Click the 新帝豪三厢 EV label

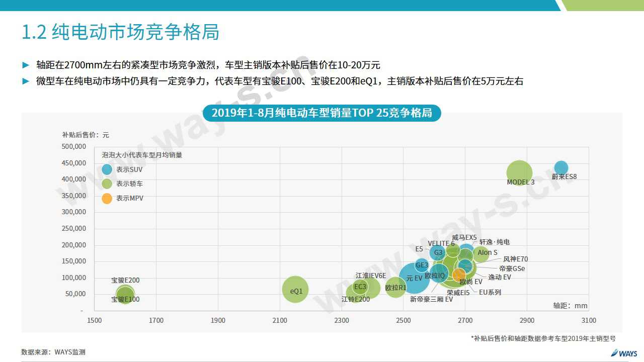click(431, 299)
